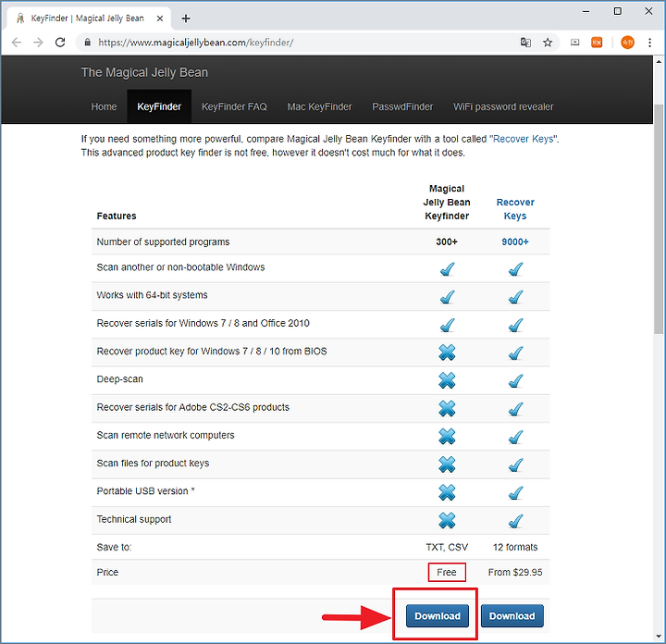This screenshot has width=666, height=644.
Task: Click Keyfinder cross for Scan files row
Action: tap(447, 464)
